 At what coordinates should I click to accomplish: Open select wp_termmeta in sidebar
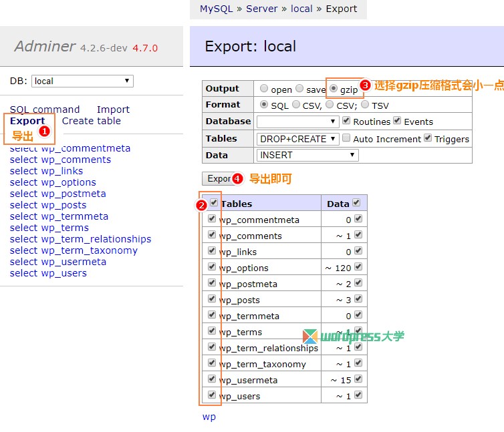75,216
